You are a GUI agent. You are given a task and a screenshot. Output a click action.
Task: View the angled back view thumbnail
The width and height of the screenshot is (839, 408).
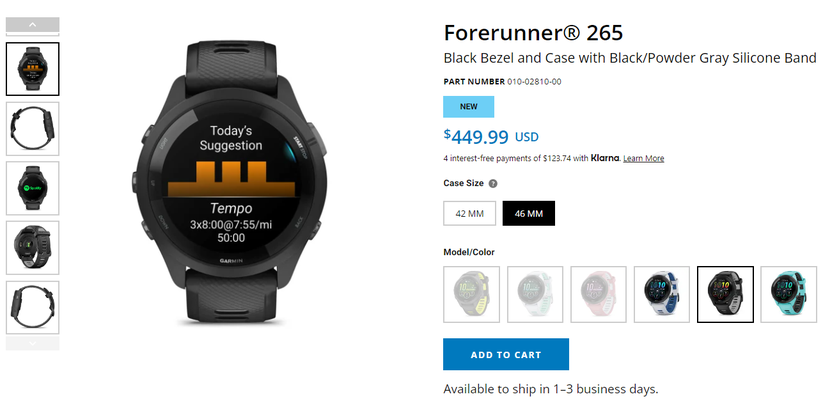(33, 248)
